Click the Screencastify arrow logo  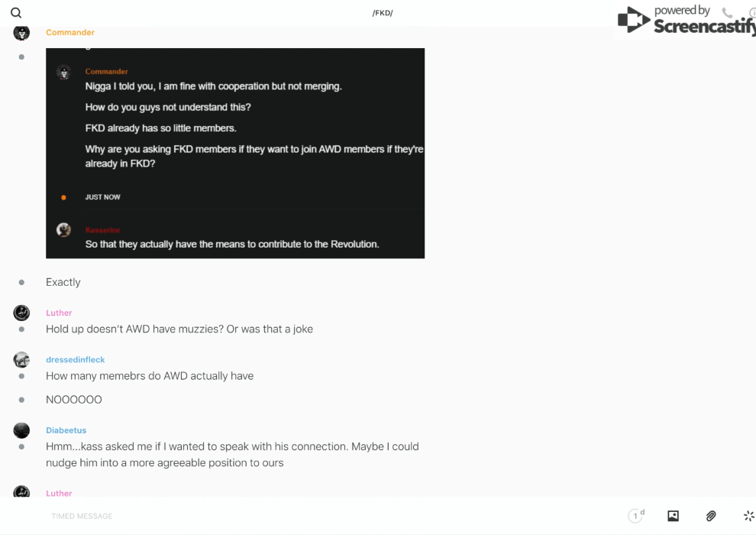click(x=633, y=21)
